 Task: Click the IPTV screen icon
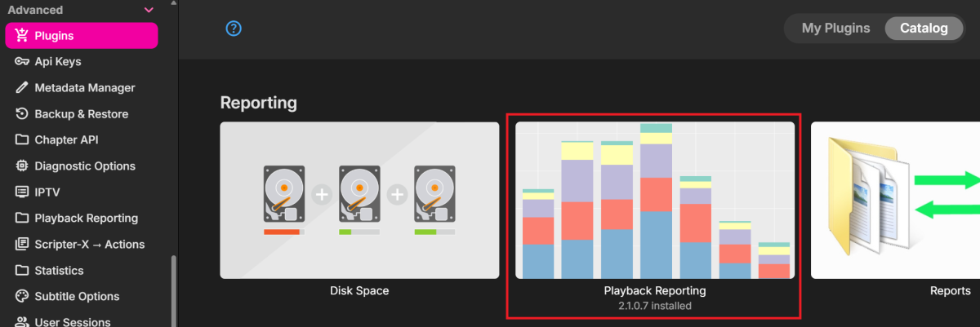pos(22,192)
